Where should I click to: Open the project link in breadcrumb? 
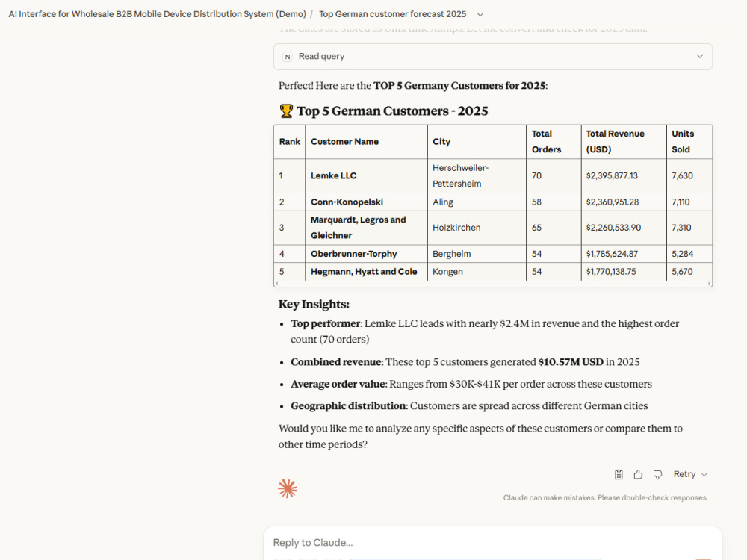coord(157,14)
